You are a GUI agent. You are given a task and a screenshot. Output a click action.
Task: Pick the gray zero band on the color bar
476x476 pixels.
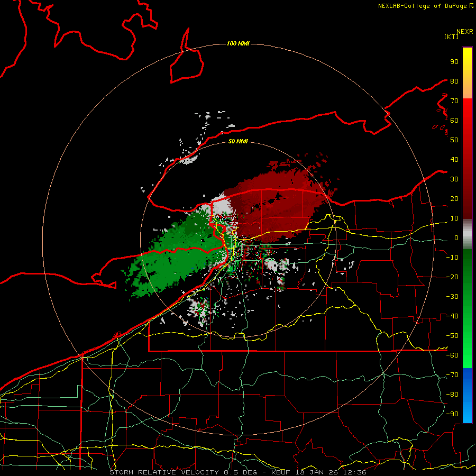pyautogui.click(x=467, y=234)
